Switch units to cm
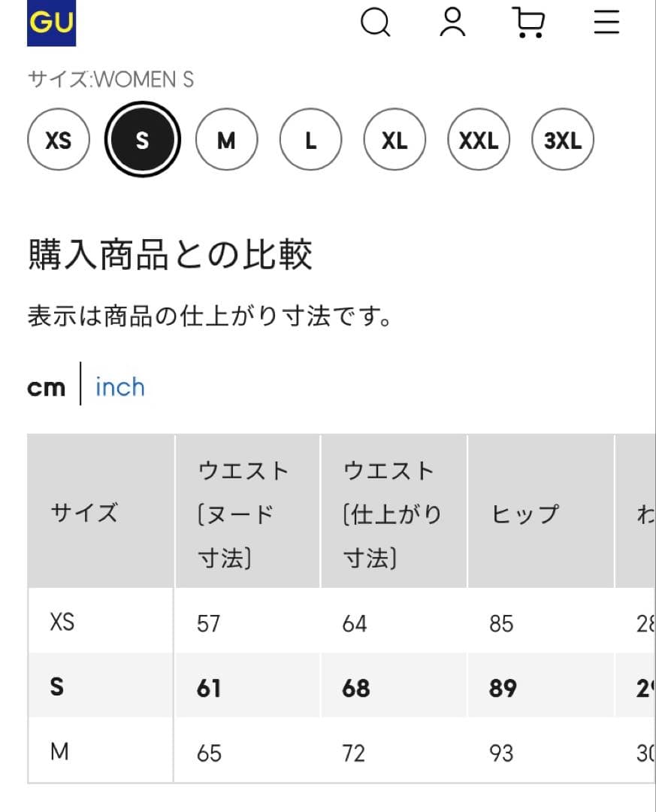This screenshot has height=812, width=656. coord(47,387)
